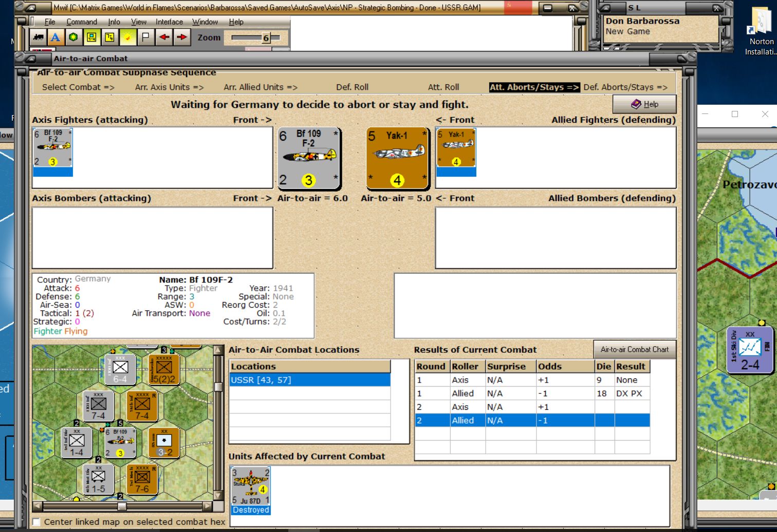
Task: Switch to the Def. Roll subphase step
Action: (353, 87)
